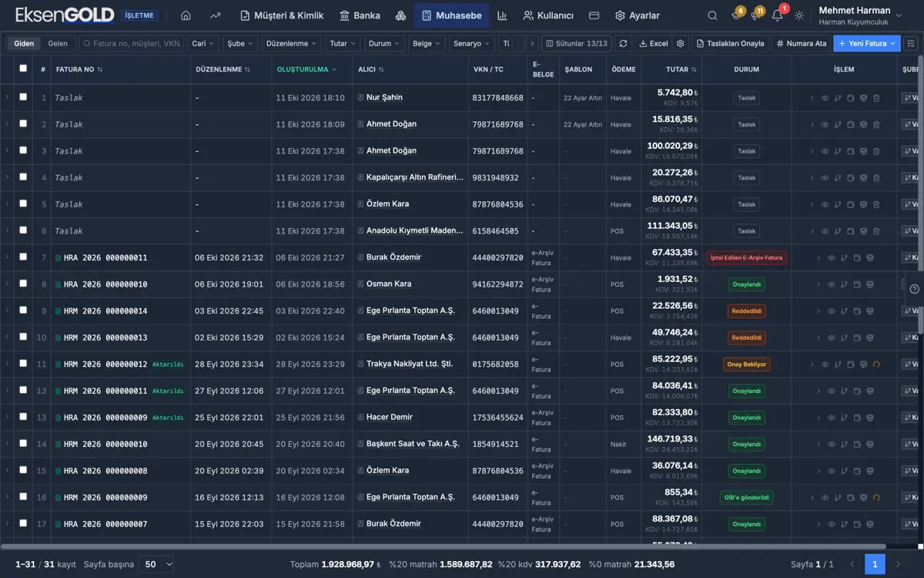924x578 pixels.
Task: Click the box icon in Anadolu Kıymetli Maden row
Action: (x=863, y=231)
